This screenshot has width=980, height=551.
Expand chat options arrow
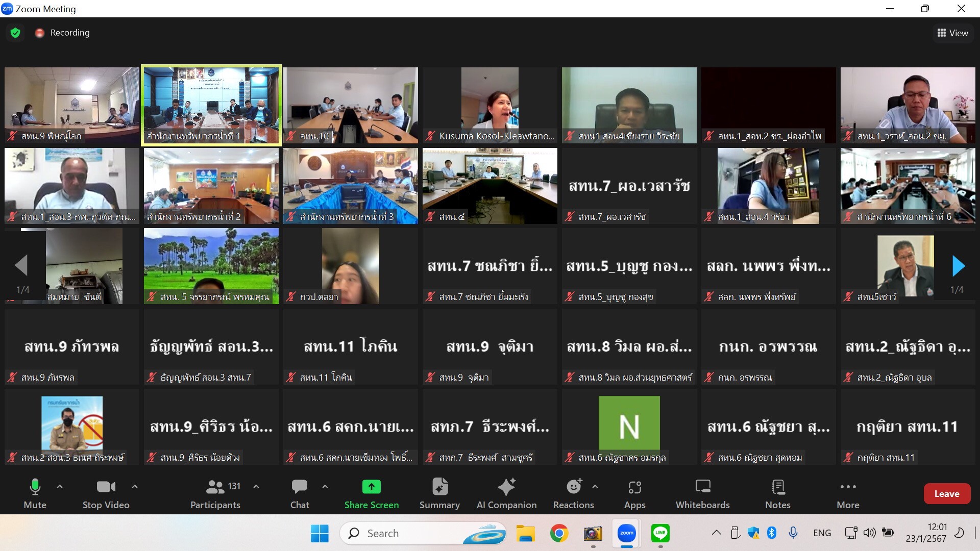pos(325,487)
